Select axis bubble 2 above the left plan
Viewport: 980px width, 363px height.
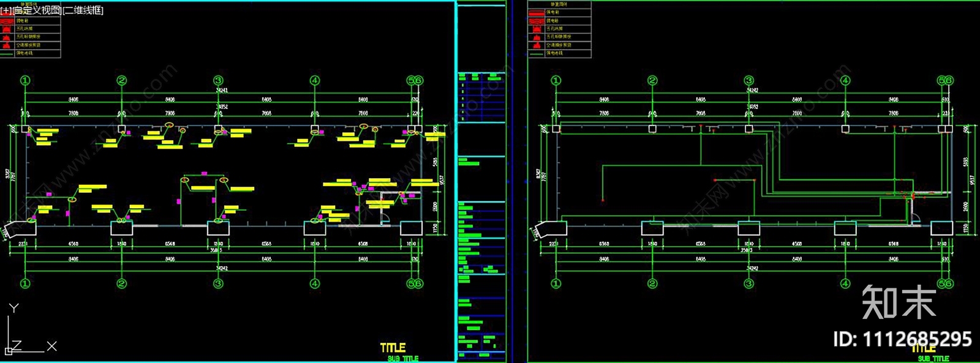(122, 80)
